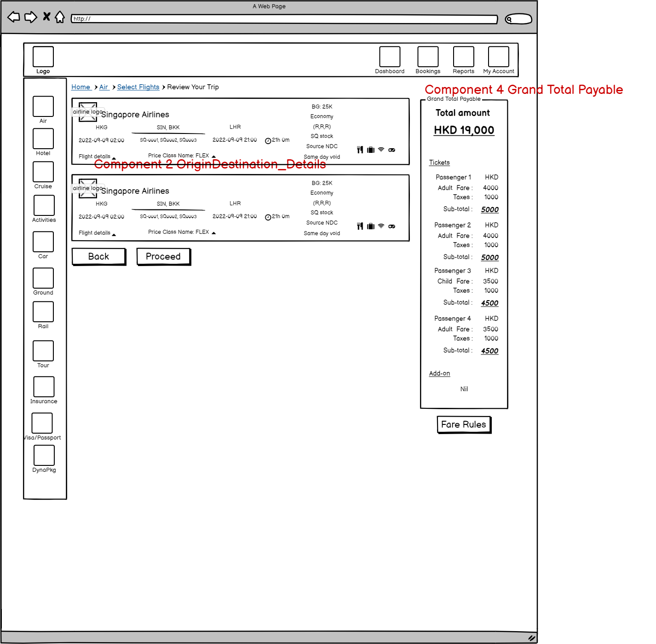Open the Dashboard icon in header

point(390,57)
